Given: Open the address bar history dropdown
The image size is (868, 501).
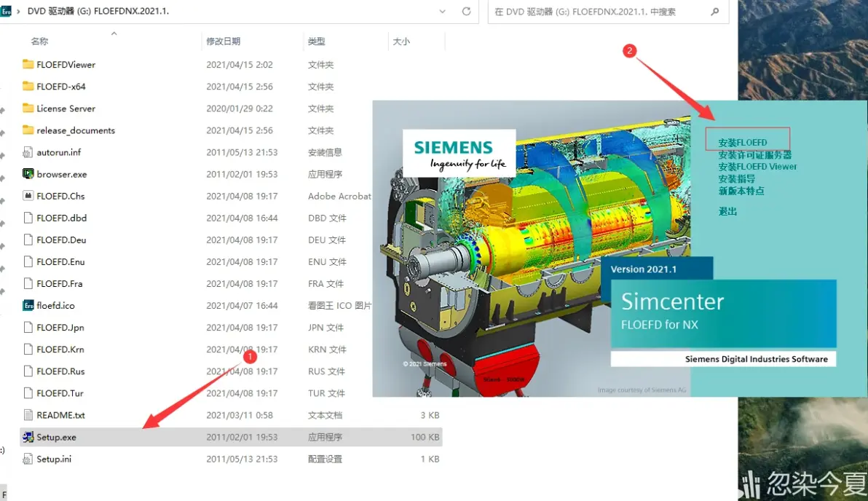Looking at the screenshot, I should coord(442,11).
